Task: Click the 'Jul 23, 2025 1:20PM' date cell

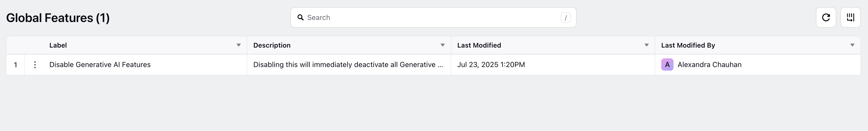Action: click(491, 65)
